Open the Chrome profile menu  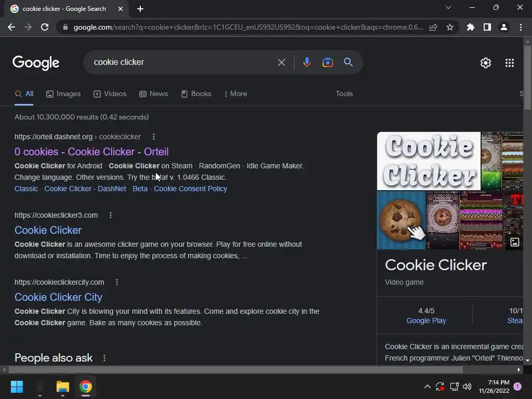(x=504, y=27)
